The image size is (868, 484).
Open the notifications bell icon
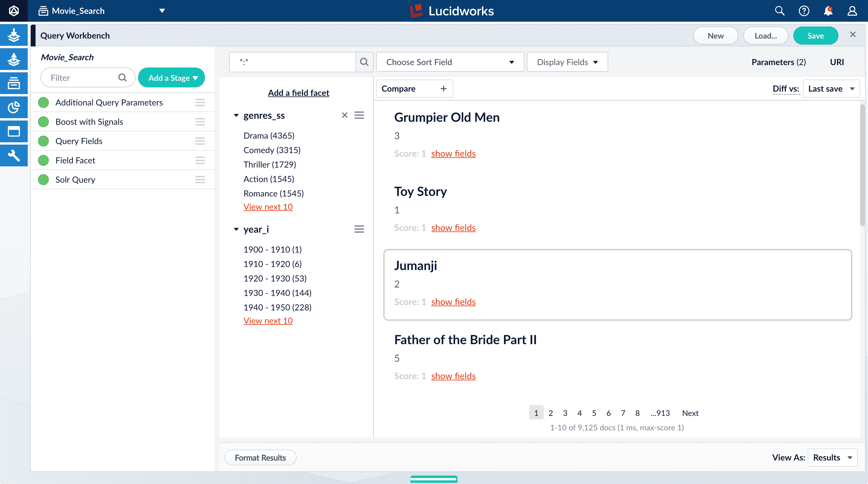click(x=828, y=11)
